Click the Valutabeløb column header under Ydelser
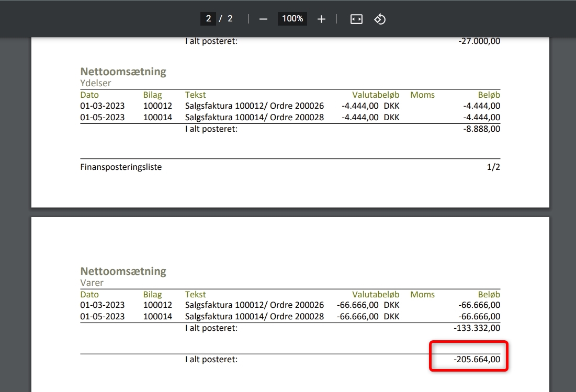 pos(376,95)
